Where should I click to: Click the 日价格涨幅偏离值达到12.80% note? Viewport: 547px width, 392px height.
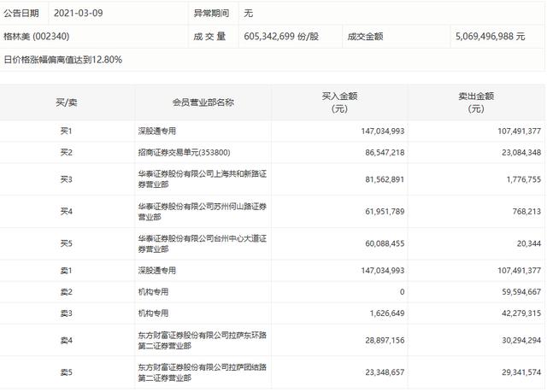pyautogui.click(x=62, y=60)
